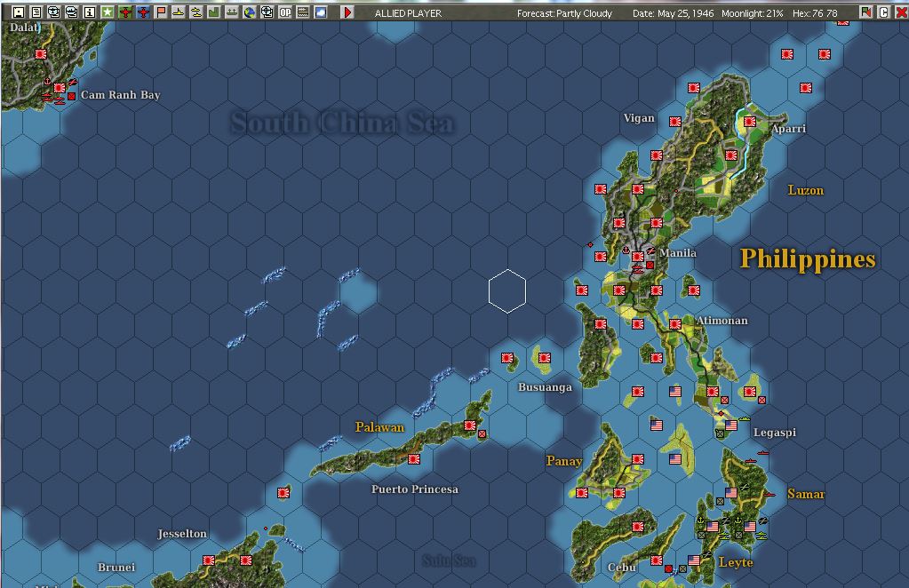Click the green ship silhouette toolbar icon
This screenshot has height=588, width=909.
pos(232,12)
